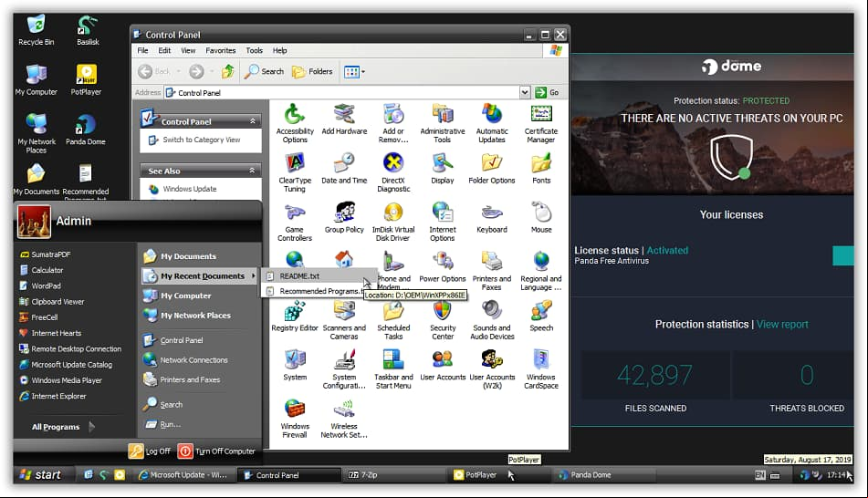
Task: Click Windows Update link in See Also
Action: [x=189, y=189]
